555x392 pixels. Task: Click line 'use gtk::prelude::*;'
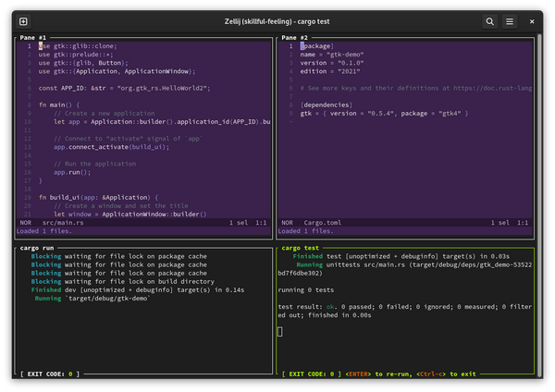[x=76, y=55]
